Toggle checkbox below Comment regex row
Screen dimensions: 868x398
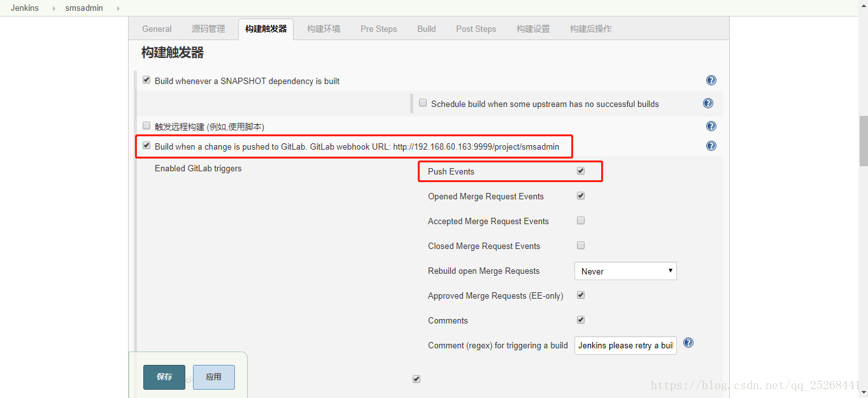click(416, 379)
